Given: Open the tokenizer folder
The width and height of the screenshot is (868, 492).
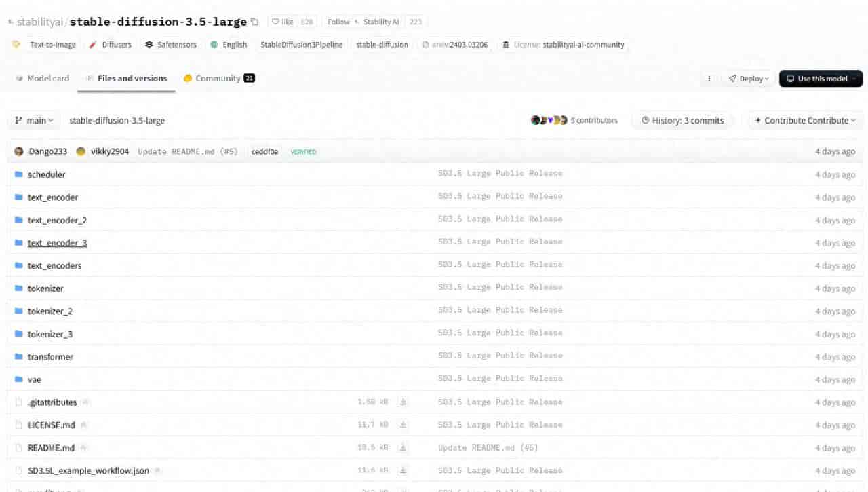Looking at the screenshot, I should tap(45, 288).
